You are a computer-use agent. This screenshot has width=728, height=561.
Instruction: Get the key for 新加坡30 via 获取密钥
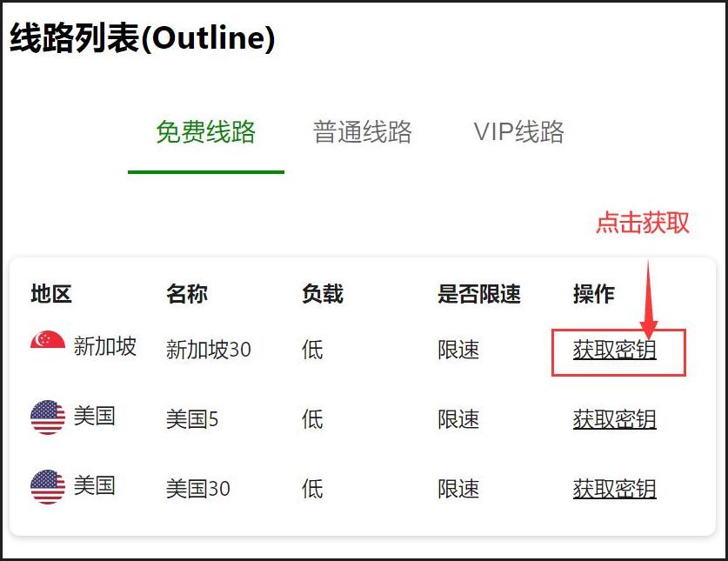[x=614, y=350]
